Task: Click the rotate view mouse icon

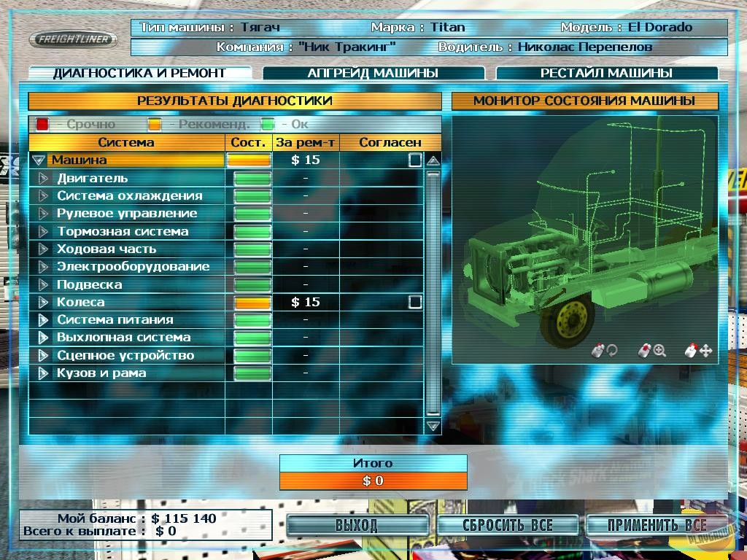Action: [x=605, y=351]
